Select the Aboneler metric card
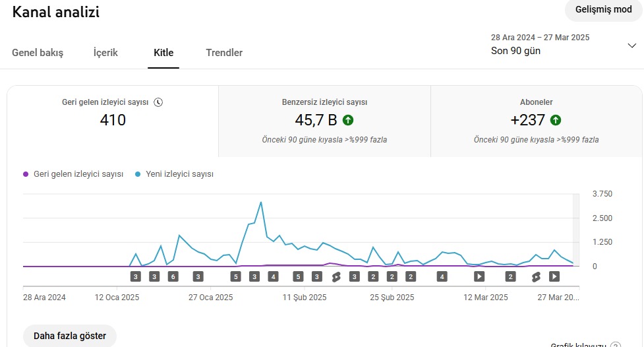This screenshot has height=347, width=644. pos(537,121)
